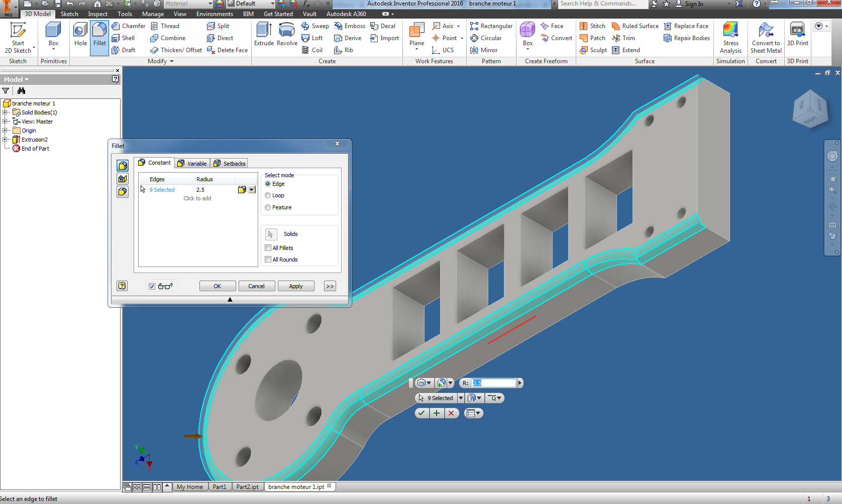Click Cancel in the Fillet dialog
842x504 pixels.
[x=256, y=286]
